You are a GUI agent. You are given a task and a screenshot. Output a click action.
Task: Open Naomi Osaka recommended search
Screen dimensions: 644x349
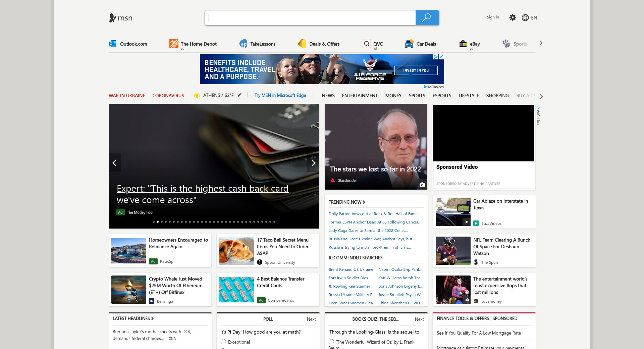point(401,269)
